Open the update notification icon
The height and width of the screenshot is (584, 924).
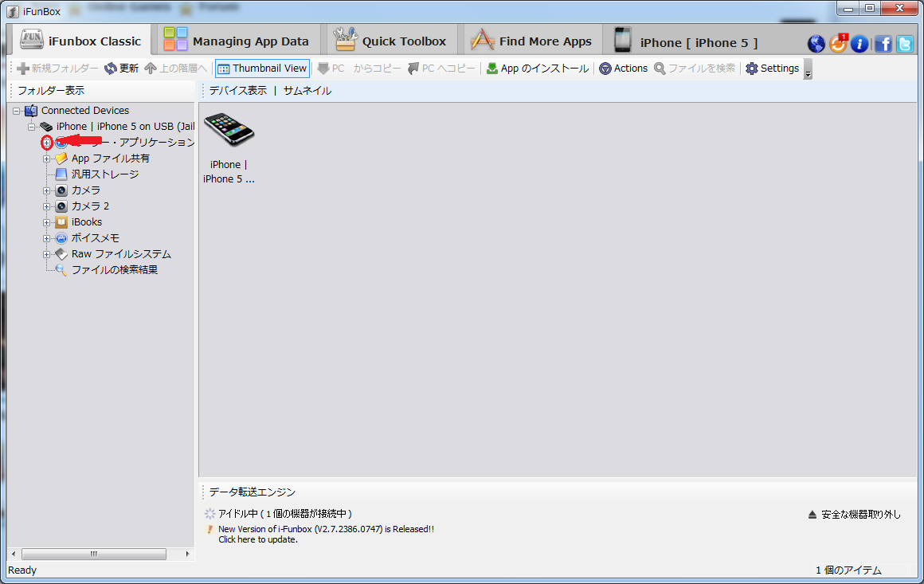[837, 43]
